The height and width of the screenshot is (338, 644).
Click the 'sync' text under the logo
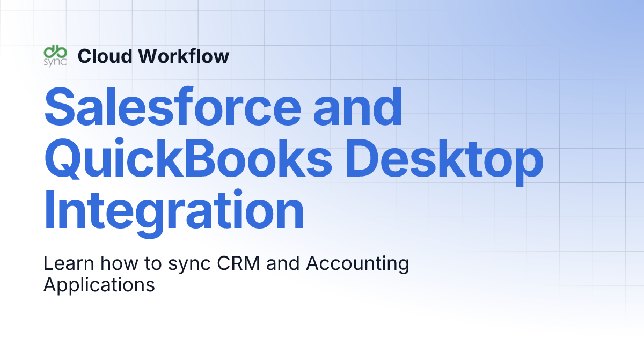point(56,62)
